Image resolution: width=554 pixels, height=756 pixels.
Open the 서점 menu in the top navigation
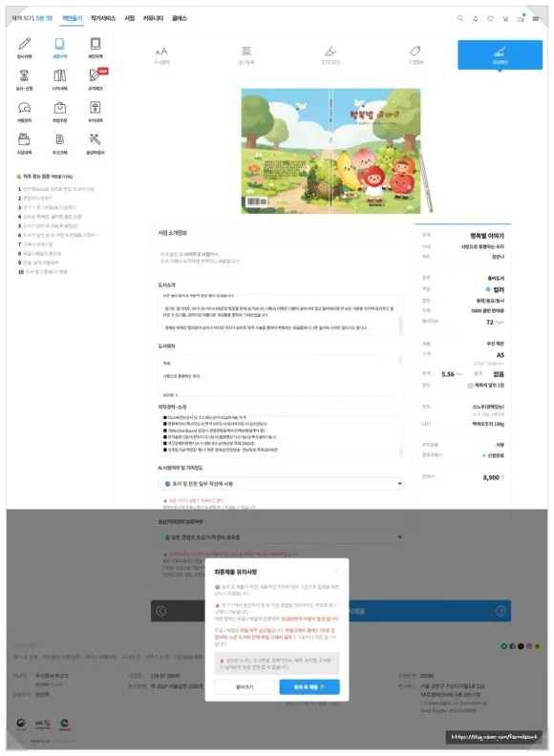click(x=129, y=18)
